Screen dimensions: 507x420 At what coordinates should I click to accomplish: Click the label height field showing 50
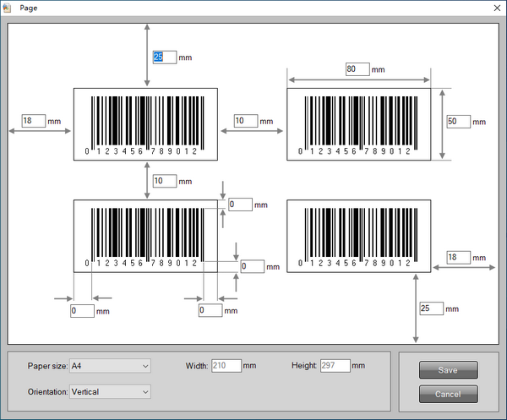coord(457,122)
